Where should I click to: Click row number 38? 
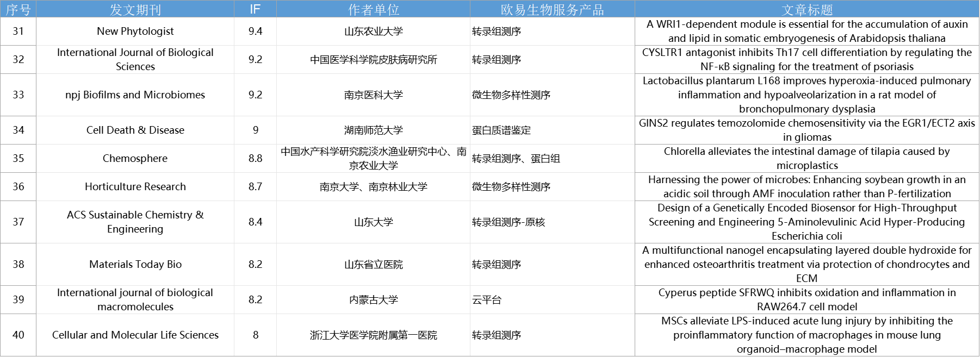[18, 265]
